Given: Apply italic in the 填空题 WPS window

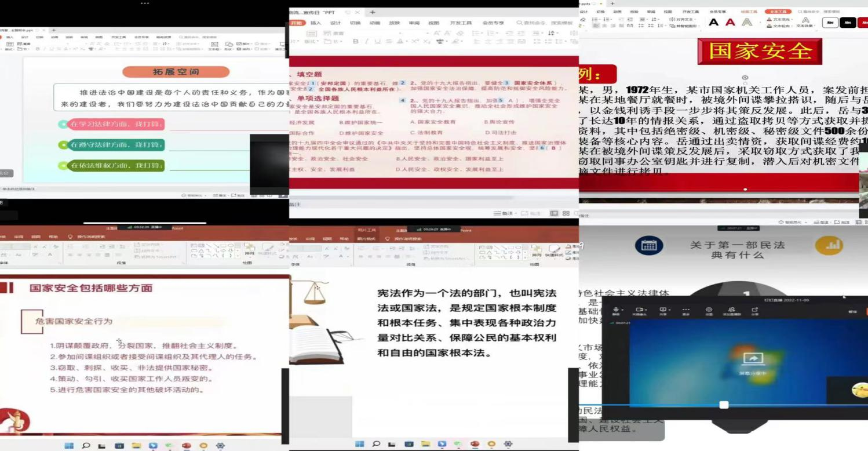Looking at the screenshot, I should [367, 41].
